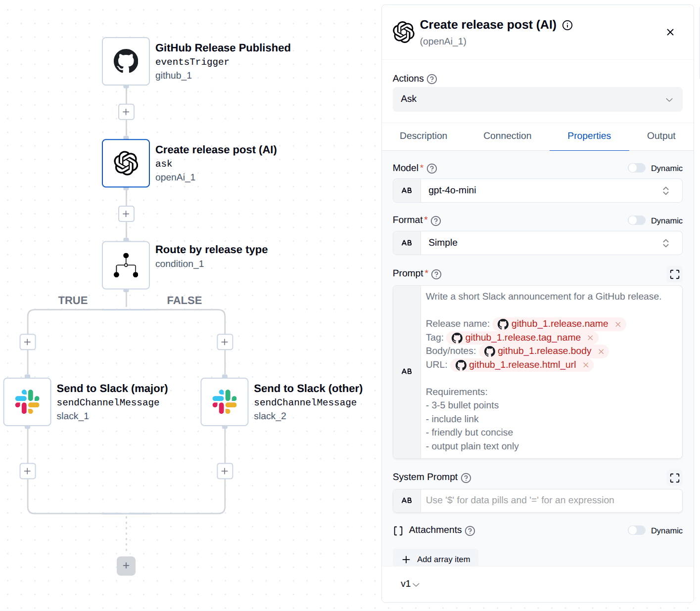Add step below Send to Slack (major)
This screenshot has height=611, width=700.
(x=27, y=471)
